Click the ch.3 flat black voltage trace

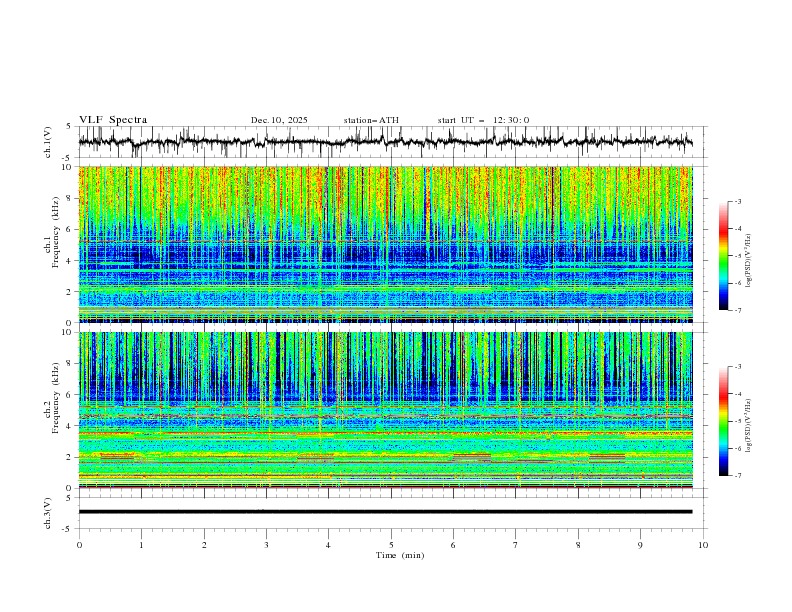385,512
